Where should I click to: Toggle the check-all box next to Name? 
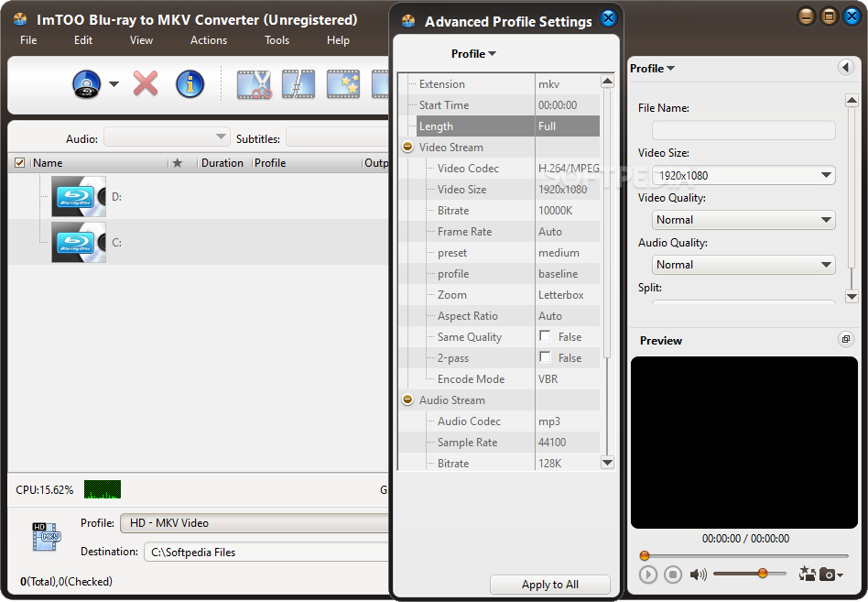[20, 163]
